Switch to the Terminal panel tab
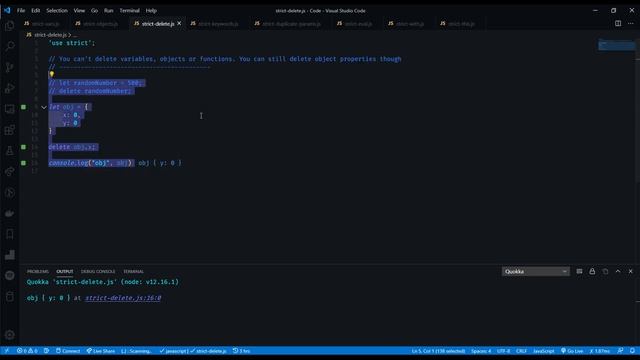Image resolution: width=640 pixels, height=360 pixels. coord(133,271)
